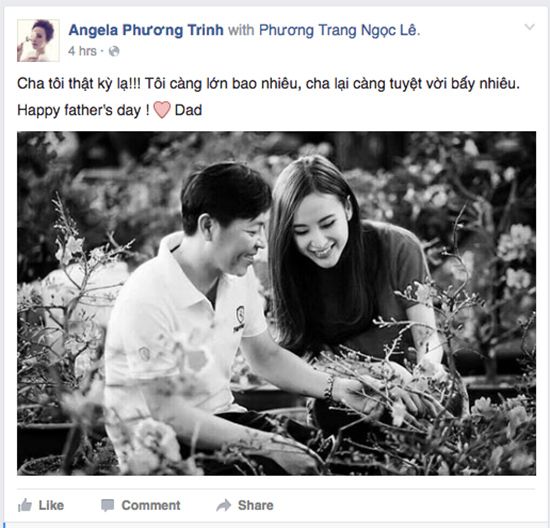Click the "4 hrs" timestamp
The width and height of the screenshot is (550, 528).
pos(82,51)
